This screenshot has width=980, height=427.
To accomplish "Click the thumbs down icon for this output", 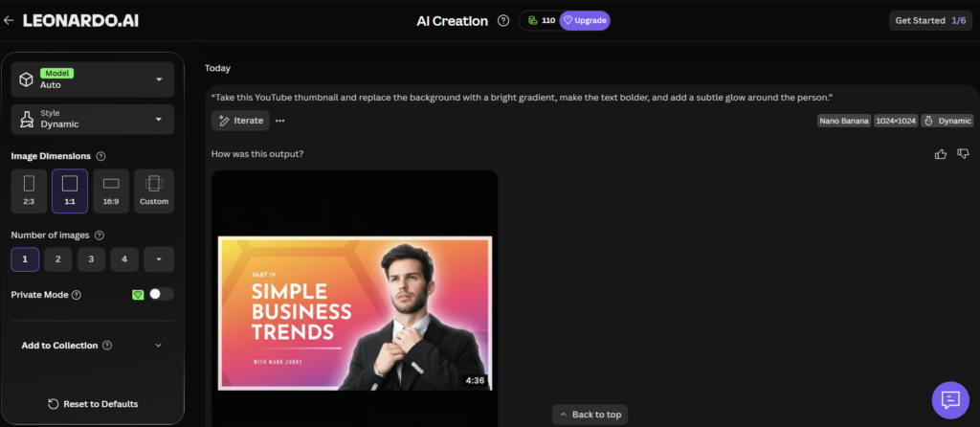I will click(x=963, y=154).
